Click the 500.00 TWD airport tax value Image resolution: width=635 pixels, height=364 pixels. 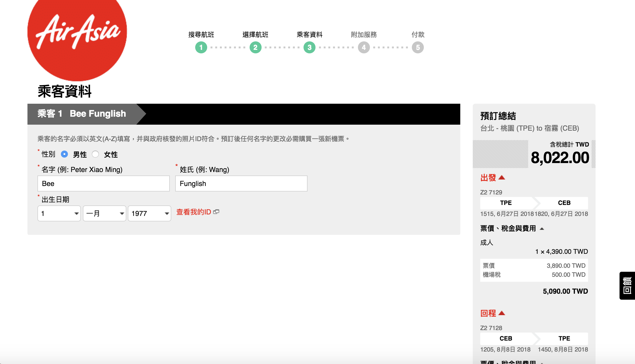click(568, 274)
